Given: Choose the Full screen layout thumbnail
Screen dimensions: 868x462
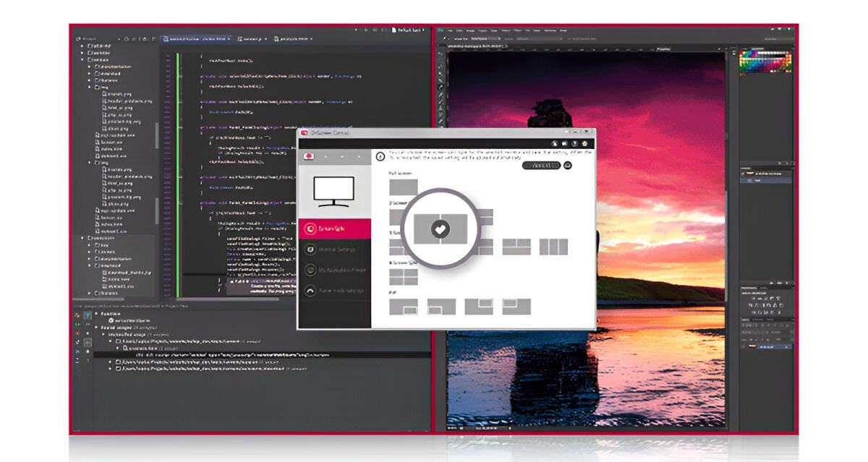Looking at the screenshot, I should click(403, 187).
